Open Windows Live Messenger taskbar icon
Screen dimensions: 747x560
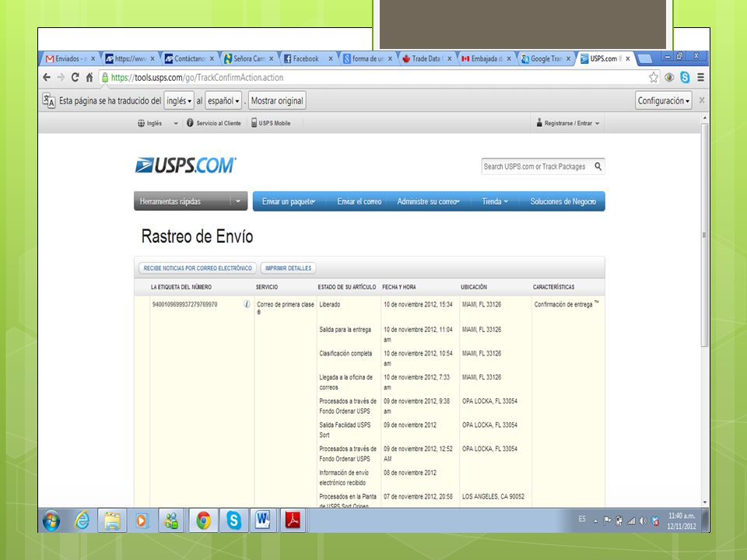(171, 520)
